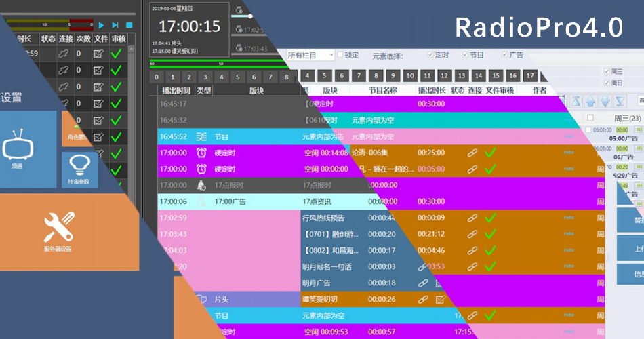Open 服务器设置 wrench and screwdriver tile
644x339 pixels.
[58, 230]
